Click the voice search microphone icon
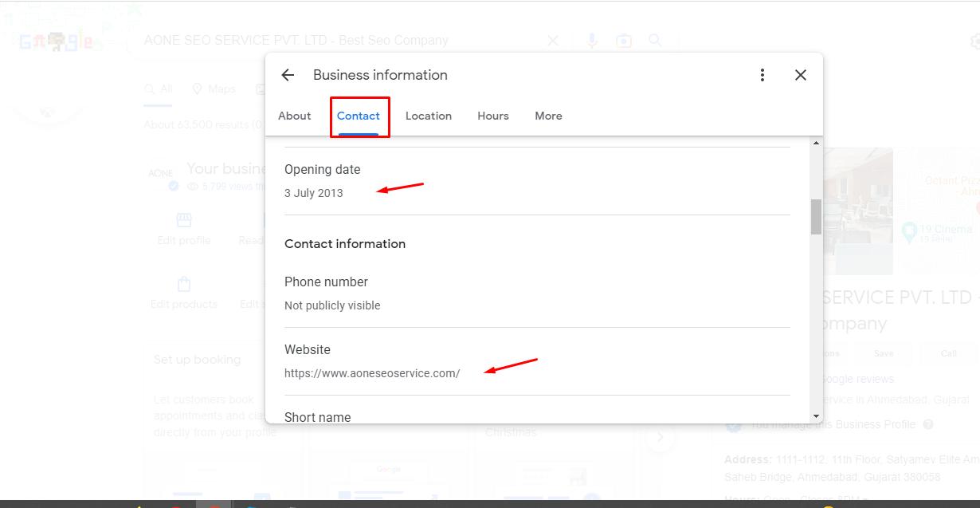The width and height of the screenshot is (980, 508). (x=592, y=41)
